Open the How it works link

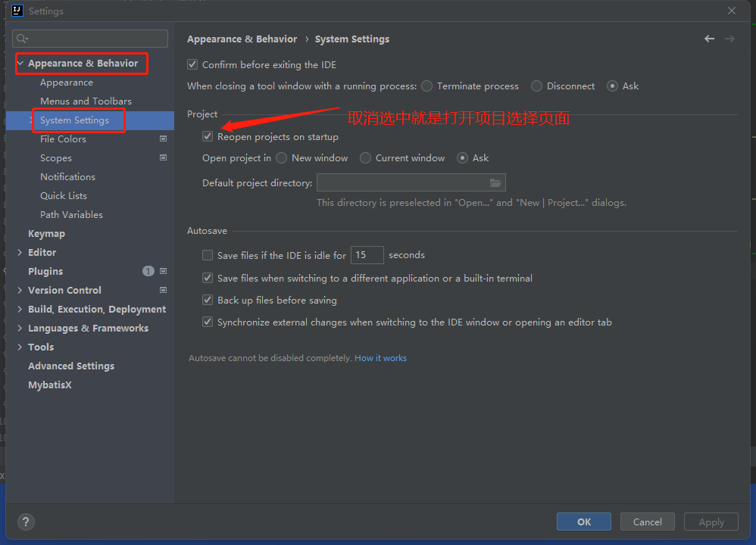(380, 358)
